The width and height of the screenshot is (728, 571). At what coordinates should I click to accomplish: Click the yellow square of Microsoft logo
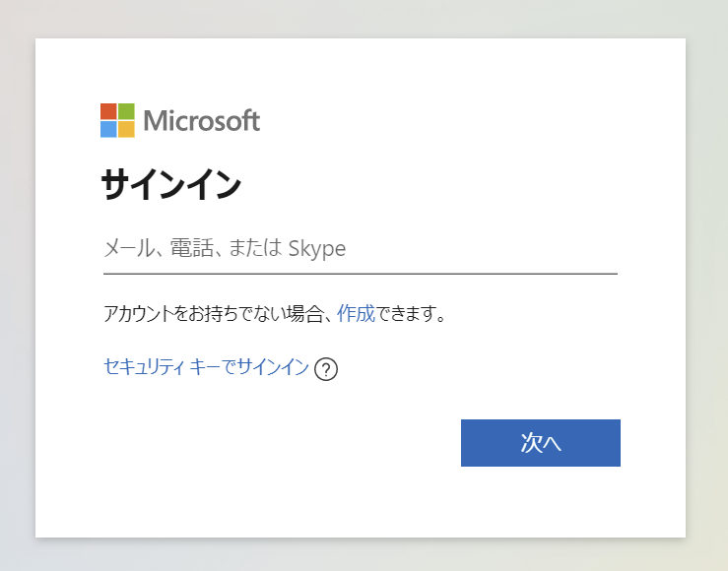pyautogui.click(x=126, y=129)
